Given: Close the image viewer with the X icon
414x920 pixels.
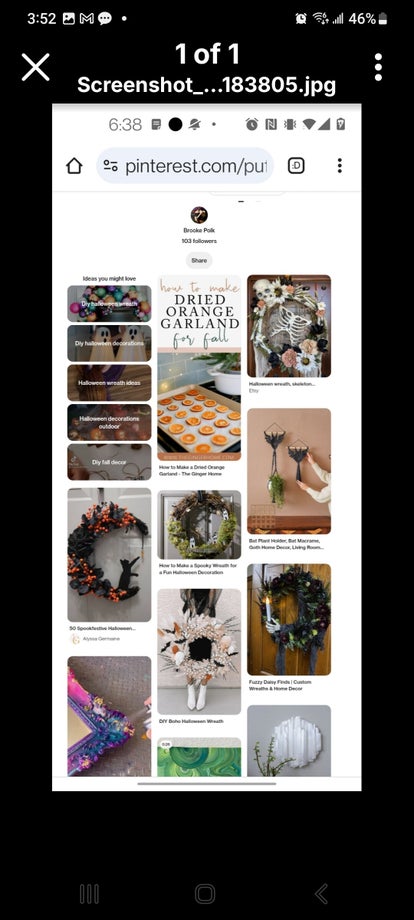Looking at the screenshot, I should click(x=36, y=67).
